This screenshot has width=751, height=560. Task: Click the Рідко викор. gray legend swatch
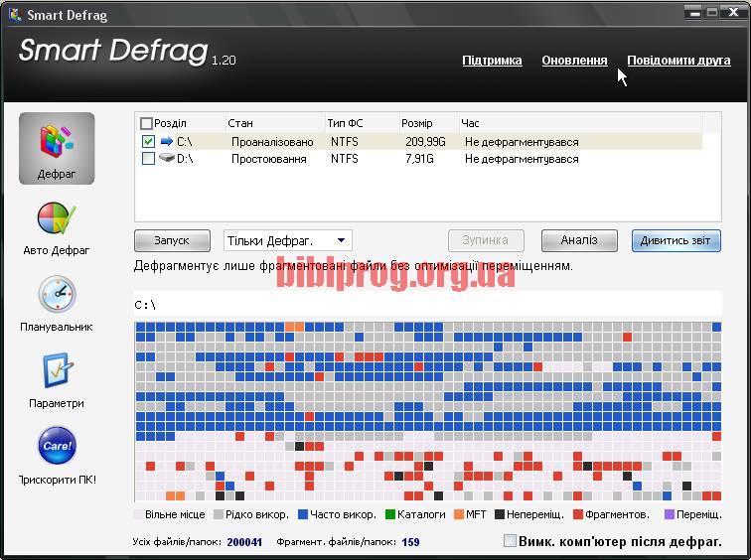coord(219,514)
